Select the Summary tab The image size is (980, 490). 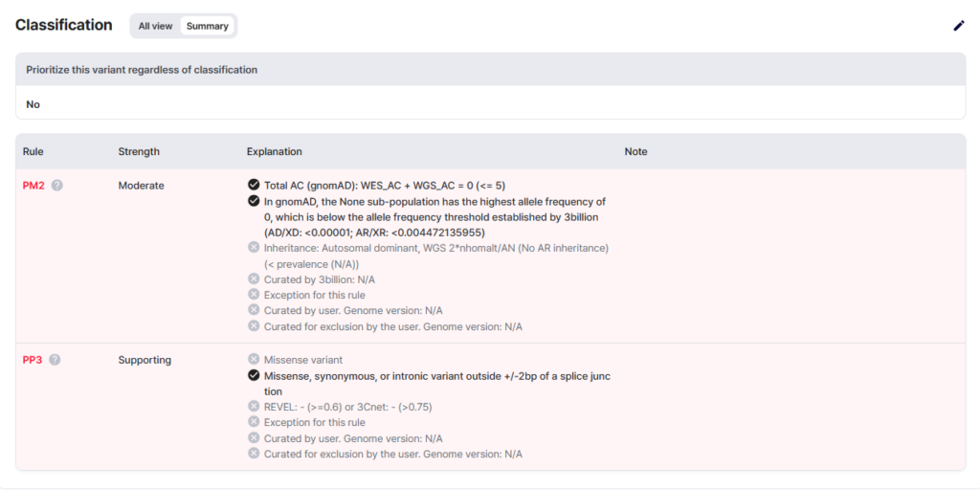207,26
